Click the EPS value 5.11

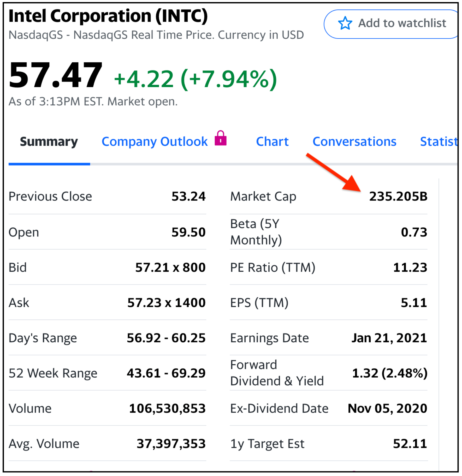[x=414, y=303]
